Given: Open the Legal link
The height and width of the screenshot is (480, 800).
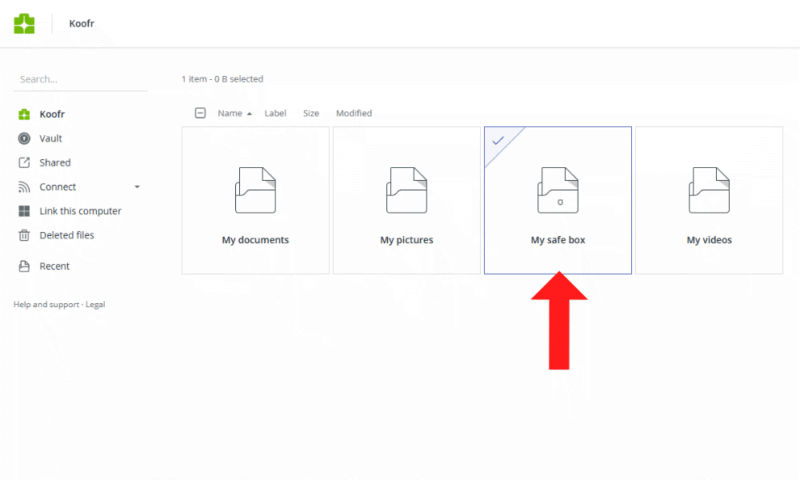Looking at the screenshot, I should click(95, 304).
